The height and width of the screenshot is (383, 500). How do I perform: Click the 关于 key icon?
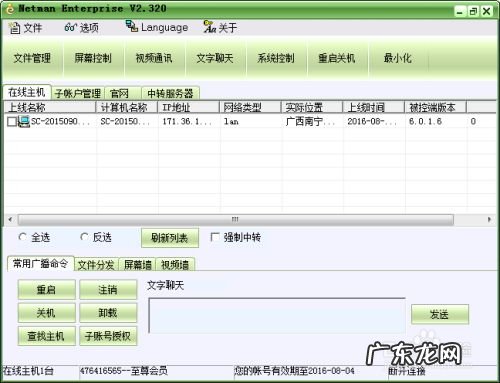click(x=210, y=27)
